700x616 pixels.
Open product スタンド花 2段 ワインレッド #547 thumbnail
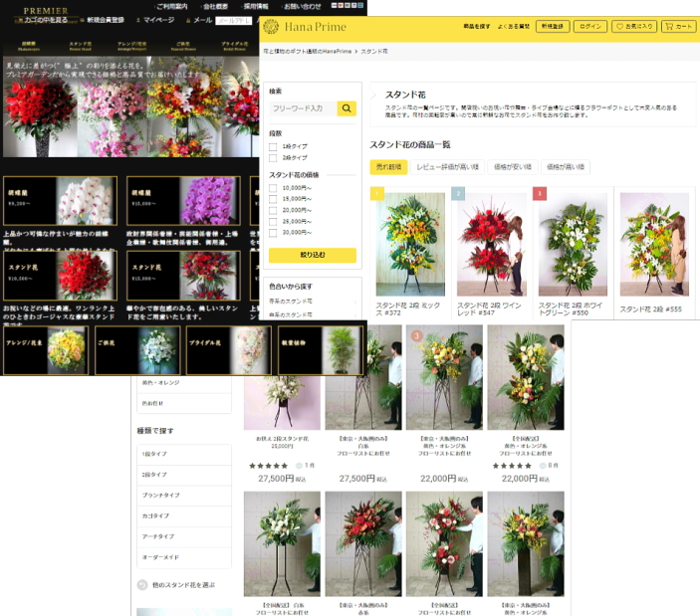pyautogui.click(x=492, y=245)
